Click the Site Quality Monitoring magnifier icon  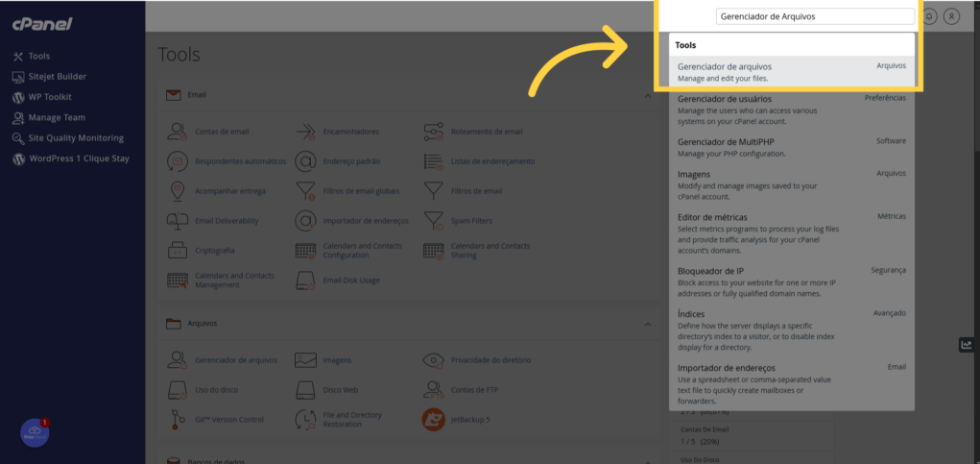18,138
